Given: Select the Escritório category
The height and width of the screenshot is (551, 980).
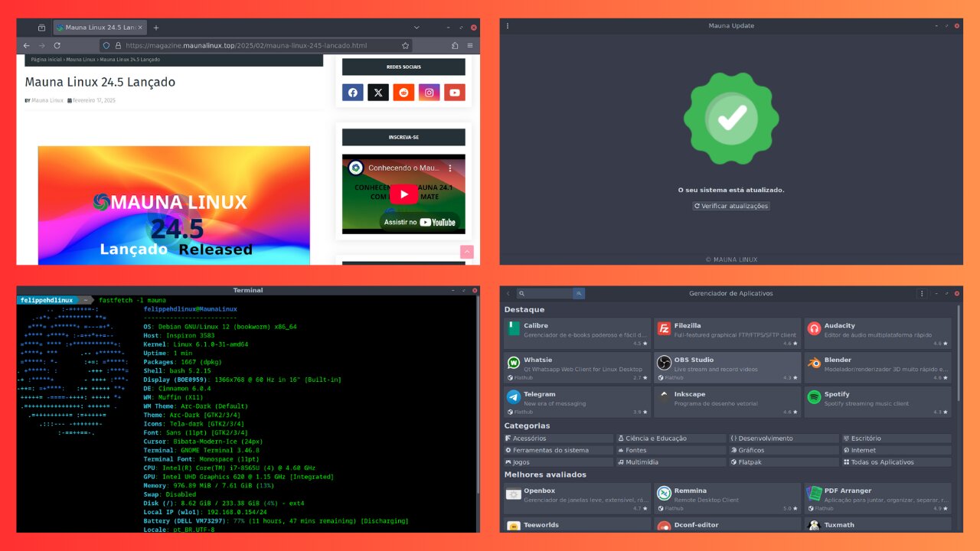Looking at the screenshot, I should [897, 439].
